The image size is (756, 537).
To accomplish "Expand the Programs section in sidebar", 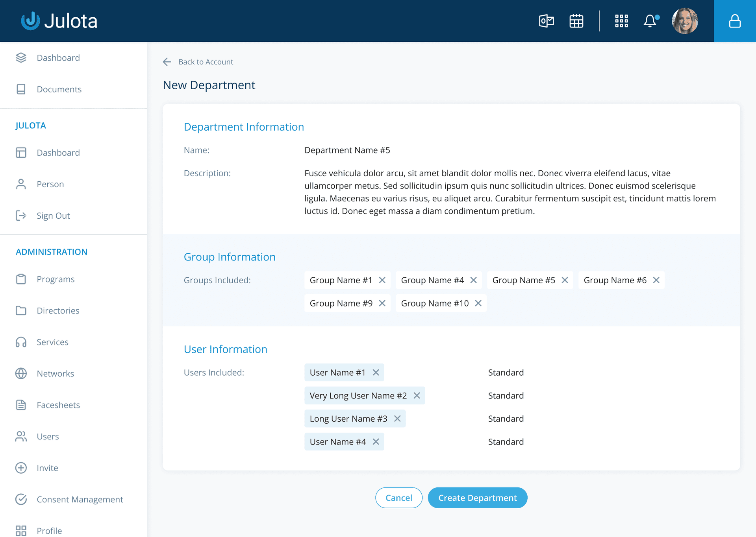I will 56,279.
